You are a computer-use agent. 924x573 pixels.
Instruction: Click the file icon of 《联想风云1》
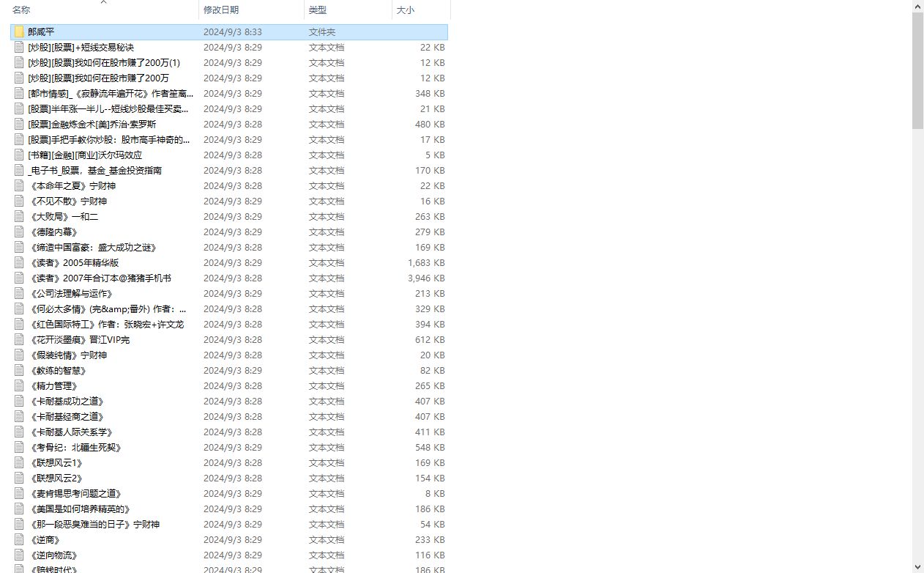pyautogui.click(x=19, y=462)
